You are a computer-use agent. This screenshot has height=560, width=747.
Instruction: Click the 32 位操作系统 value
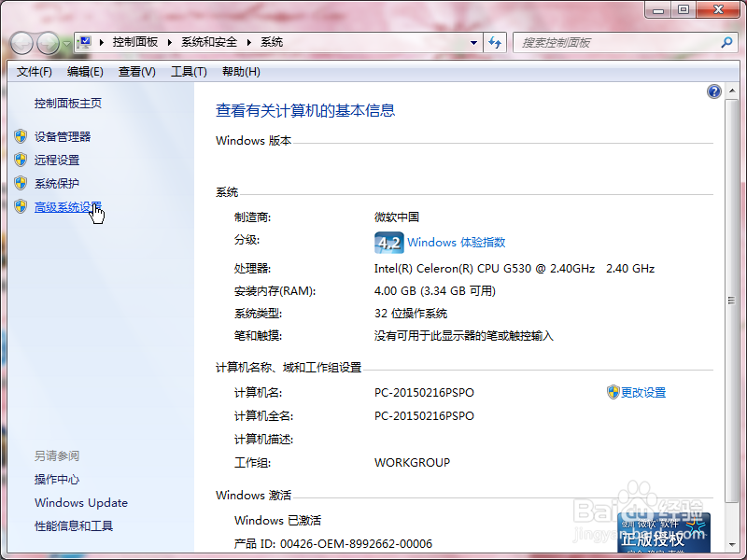pos(411,314)
